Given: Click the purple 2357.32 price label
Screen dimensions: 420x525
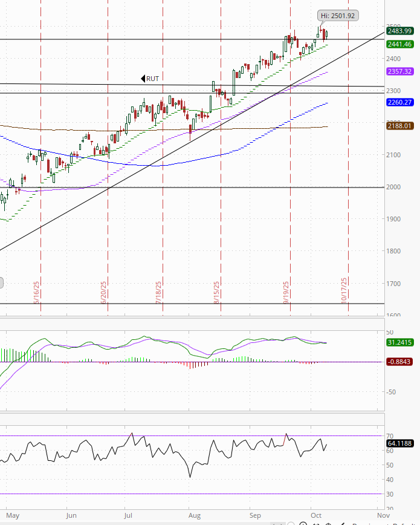Looking at the screenshot, I should (400, 71).
